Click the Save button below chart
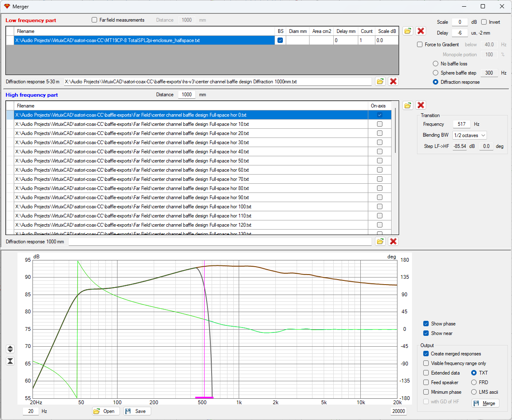This screenshot has width=512, height=420. [x=137, y=411]
